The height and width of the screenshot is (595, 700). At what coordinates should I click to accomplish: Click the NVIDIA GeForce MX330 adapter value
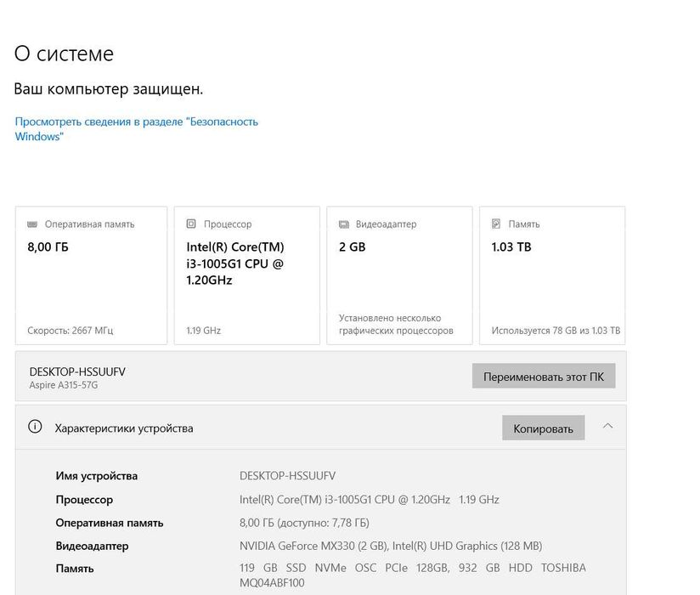pyautogui.click(x=391, y=546)
